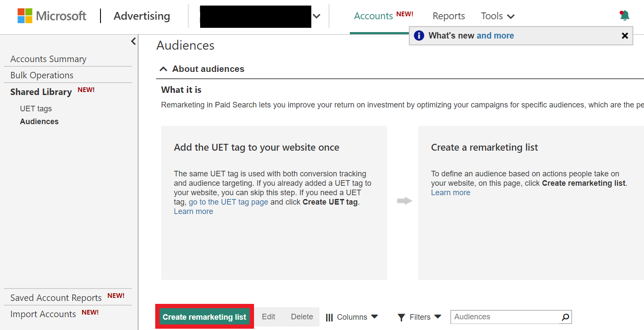Click Create remarketing list button
Screen dimensions: 644x330
[204, 317]
